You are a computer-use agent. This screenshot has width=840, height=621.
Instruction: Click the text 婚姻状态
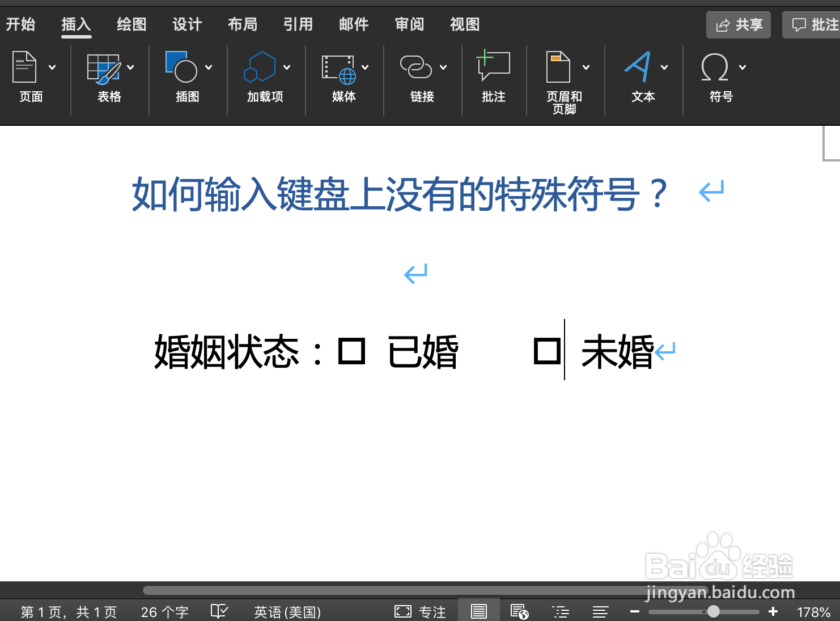click(x=227, y=352)
